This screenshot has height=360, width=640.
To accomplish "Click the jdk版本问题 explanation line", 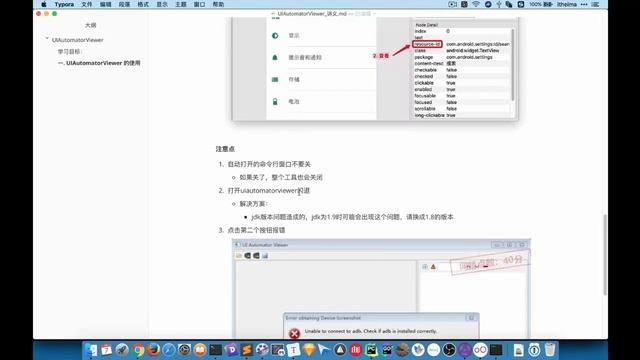I will pyautogui.click(x=352, y=217).
